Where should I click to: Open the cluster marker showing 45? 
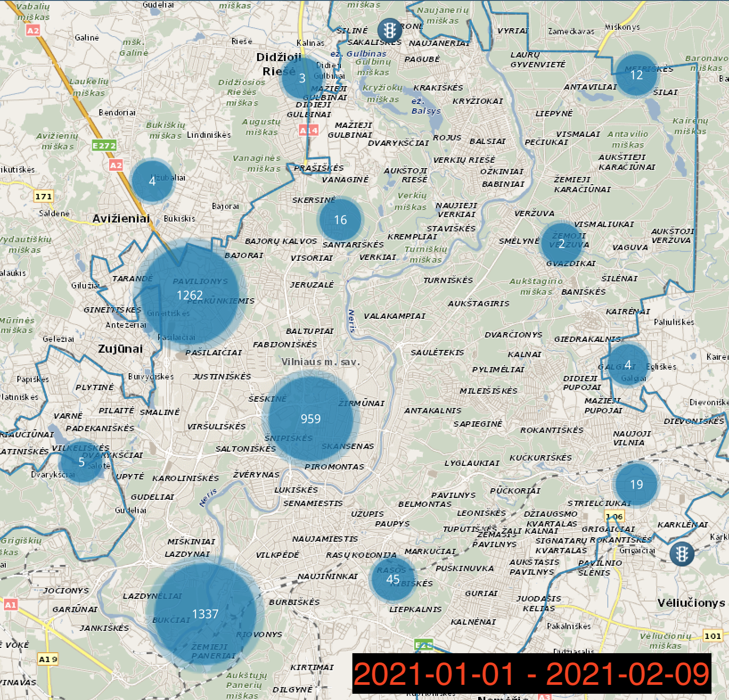point(393,579)
